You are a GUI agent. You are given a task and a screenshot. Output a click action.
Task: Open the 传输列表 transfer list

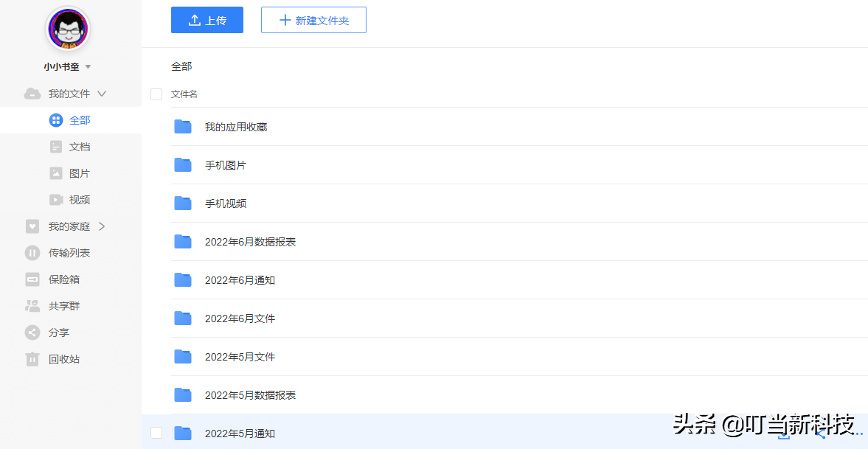70,252
